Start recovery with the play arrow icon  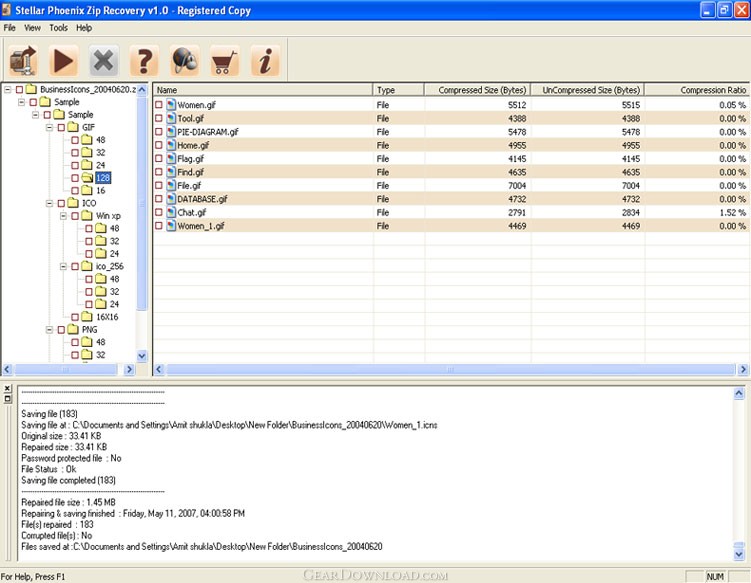tap(63, 60)
